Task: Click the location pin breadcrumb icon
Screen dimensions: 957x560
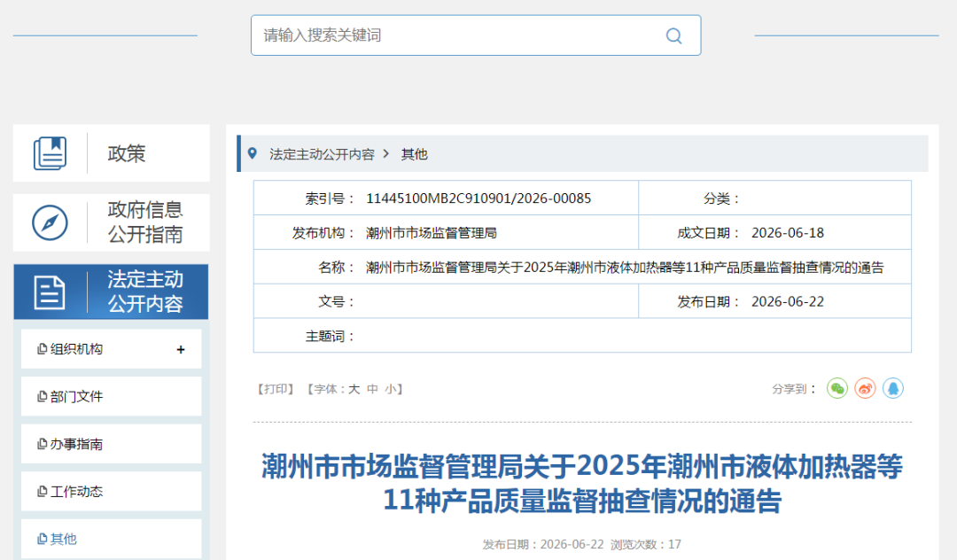Action: (x=252, y=153)
